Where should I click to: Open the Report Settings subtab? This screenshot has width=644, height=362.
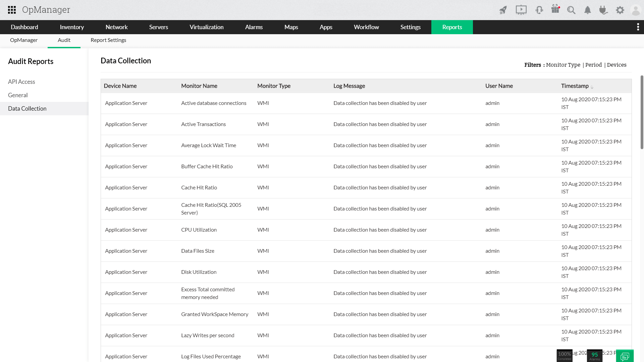pyautogui.click(x=108, y=40)
